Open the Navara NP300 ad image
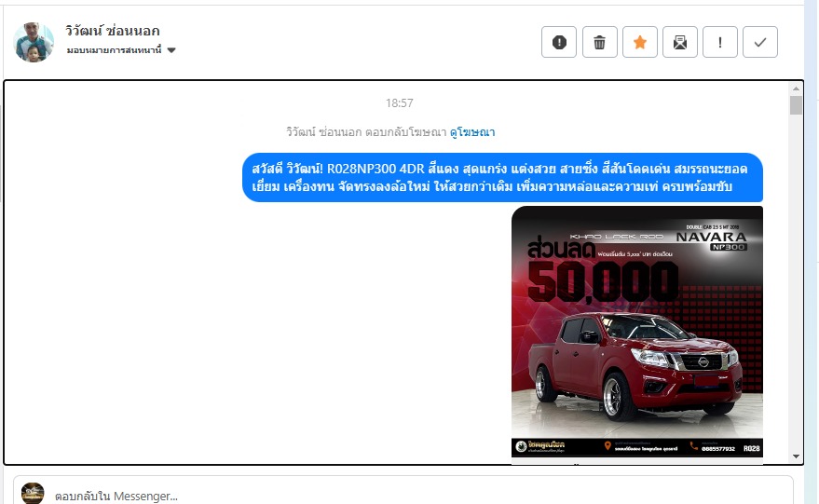The height and width of the screenshot is (504, 819). 636,332
